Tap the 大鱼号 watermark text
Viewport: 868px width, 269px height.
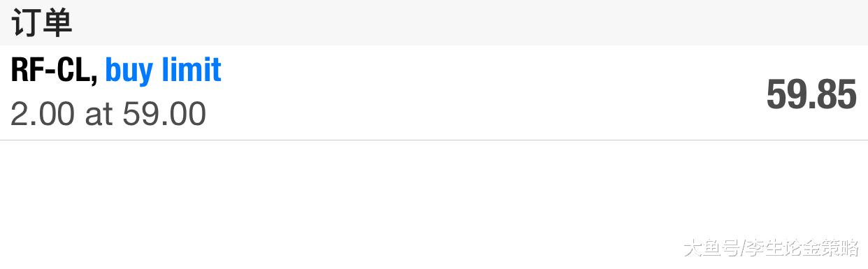click(711, 247)
